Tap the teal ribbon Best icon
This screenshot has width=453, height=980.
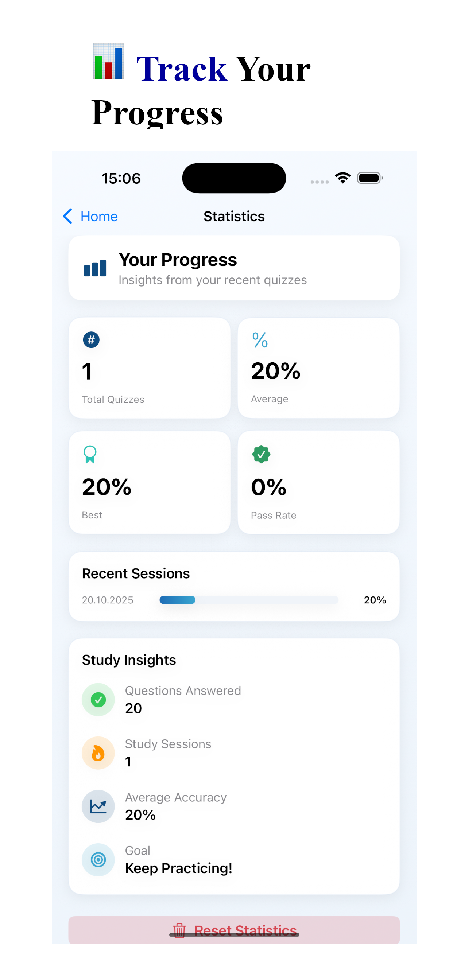90,454
